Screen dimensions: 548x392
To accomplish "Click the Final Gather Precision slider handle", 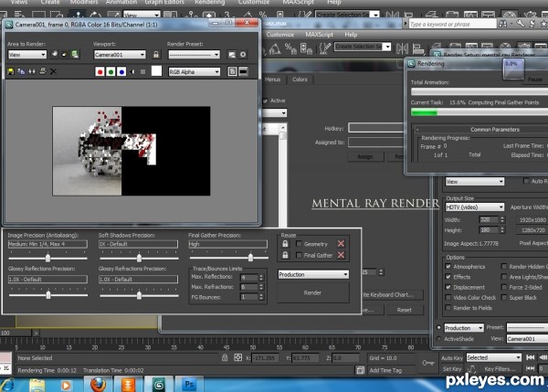I will pyautogui.click(x=250, y=258).
